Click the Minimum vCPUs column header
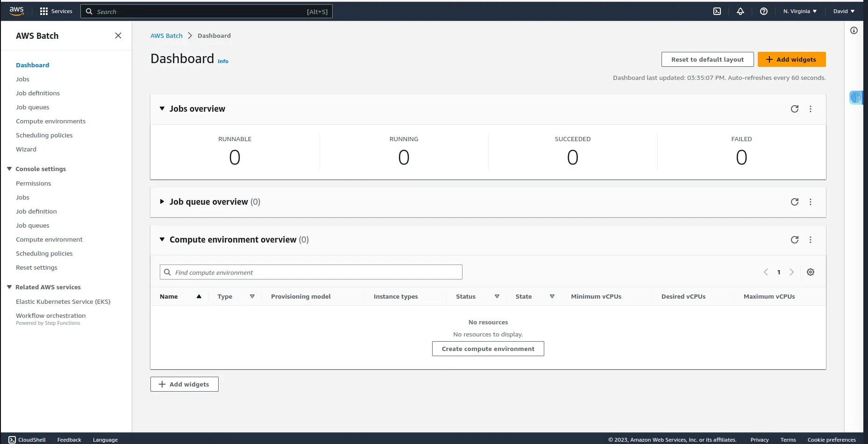This screenshot has width=868, height=444. coord(596,296)
